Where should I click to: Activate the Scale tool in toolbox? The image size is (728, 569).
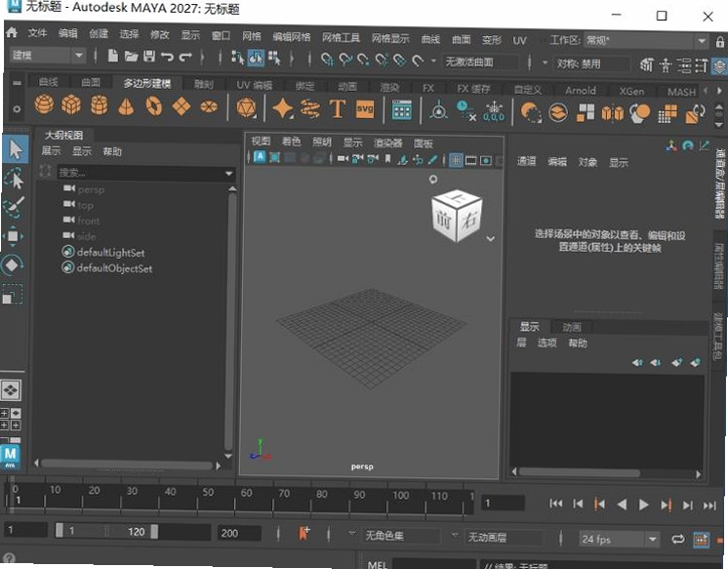(12, 294)
